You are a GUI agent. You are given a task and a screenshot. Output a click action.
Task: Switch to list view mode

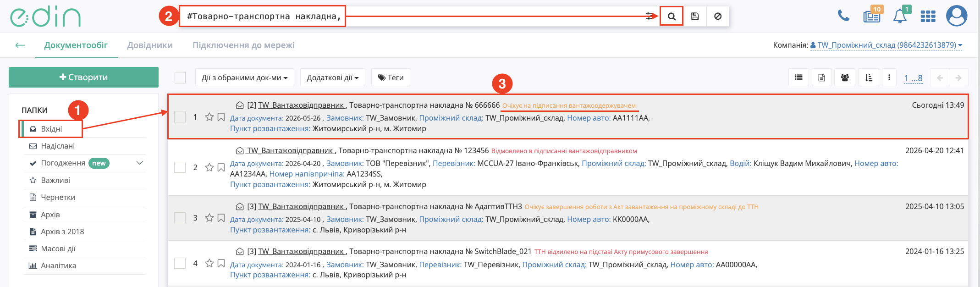pos(798,77)
